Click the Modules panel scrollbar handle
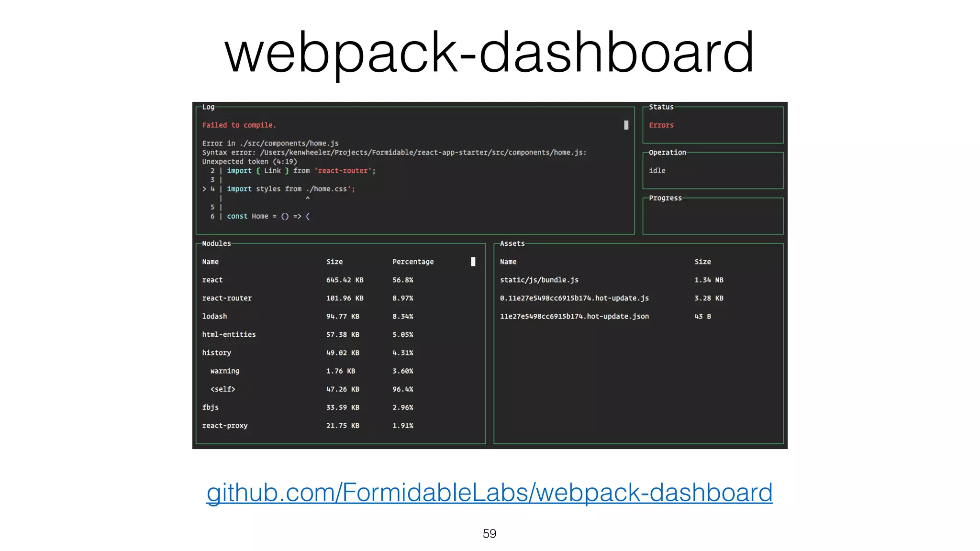This screenshot has width=980, height=551. tap(473, 262)
